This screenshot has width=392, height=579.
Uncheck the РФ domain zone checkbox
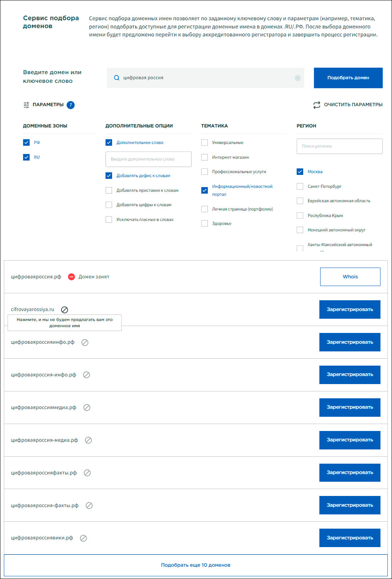(x=27, y=143)
